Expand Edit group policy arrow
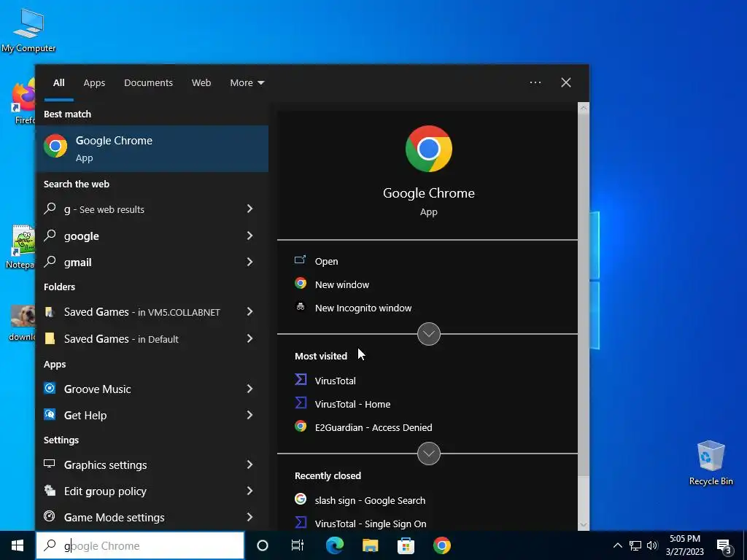Image resolution: width=747 pixels, height=560 pixels. pyautogui.click(x=249, y=491)
